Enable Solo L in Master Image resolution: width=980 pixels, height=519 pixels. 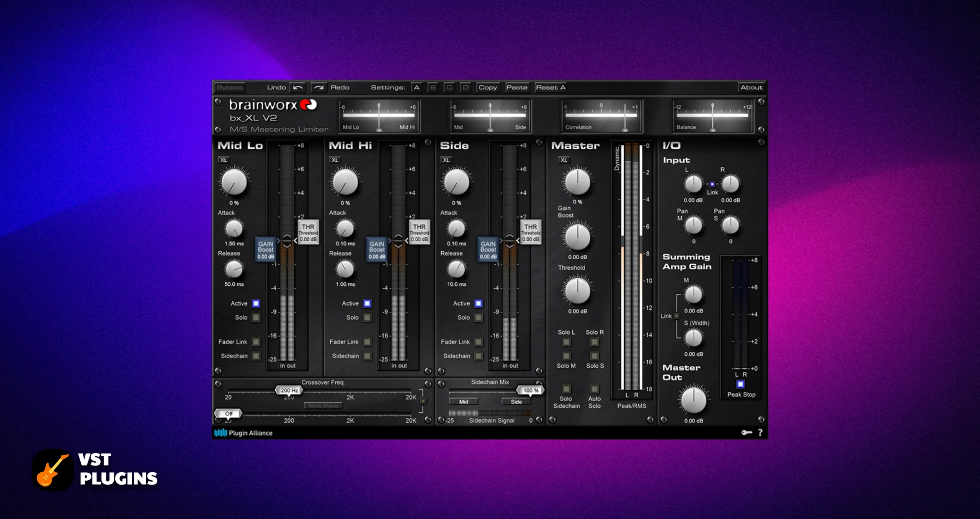[x=566, y=342]
